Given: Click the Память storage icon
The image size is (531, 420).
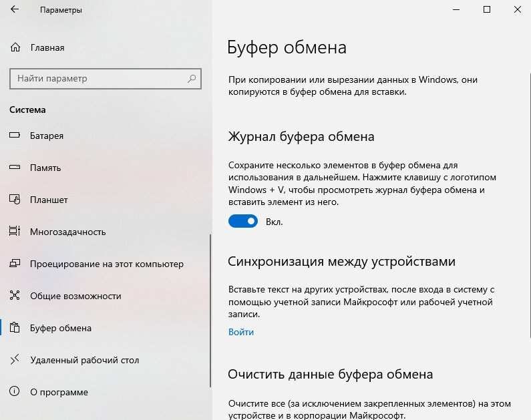Looking at the screenshot, I should (15, 167).
